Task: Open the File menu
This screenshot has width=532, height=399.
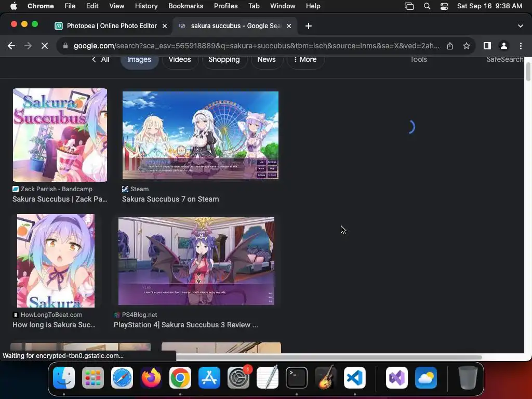Action: point(70,6)
